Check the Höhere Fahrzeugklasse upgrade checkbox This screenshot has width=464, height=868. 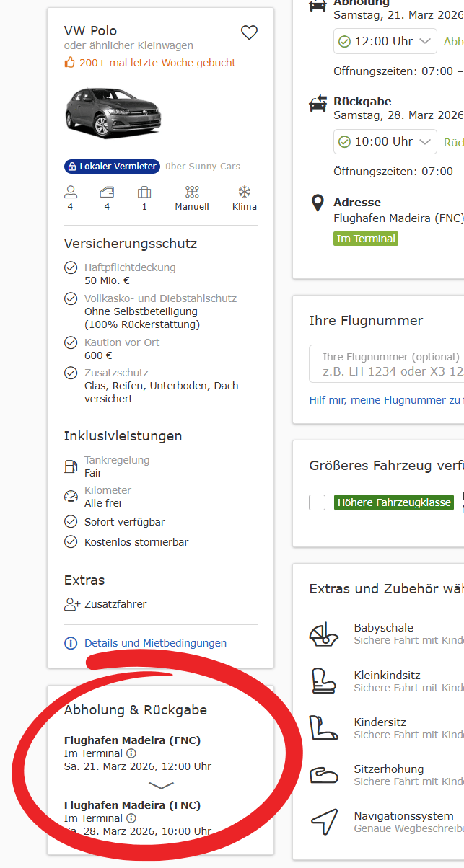click(x=318, y=502)
